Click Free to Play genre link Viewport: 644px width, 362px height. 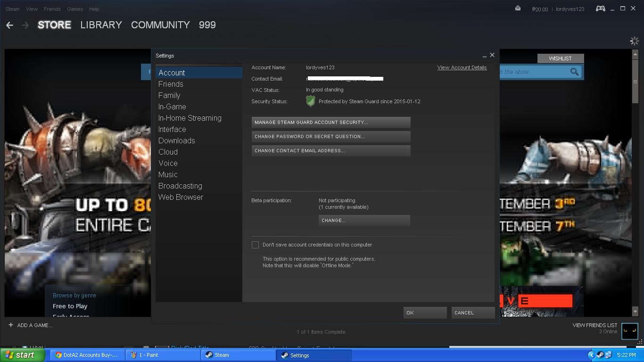click(x=70, y=306)
